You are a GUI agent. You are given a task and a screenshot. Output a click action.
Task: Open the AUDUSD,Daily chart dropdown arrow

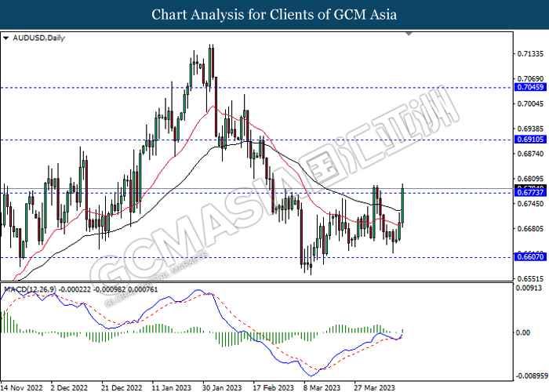click(6, 38)
